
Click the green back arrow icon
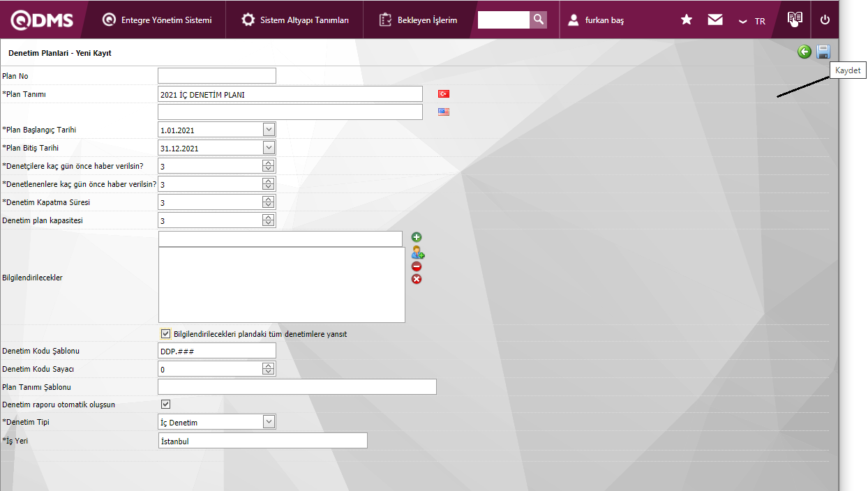point(805,52)
